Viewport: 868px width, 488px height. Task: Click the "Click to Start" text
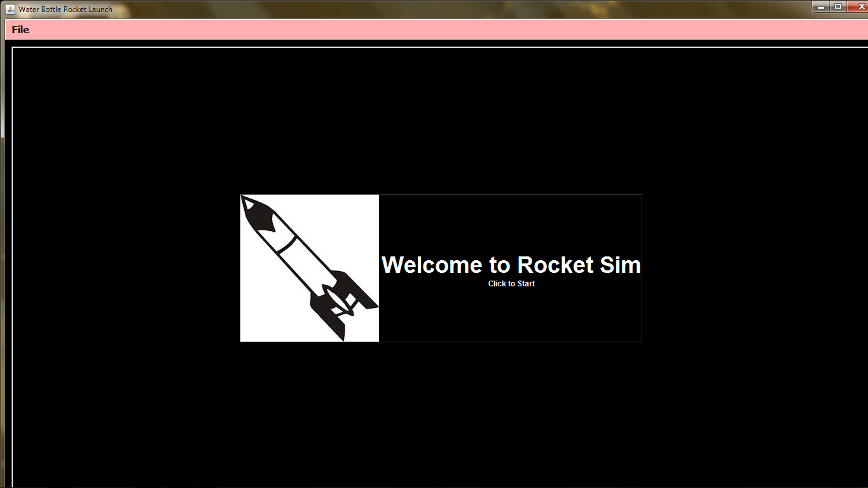coord(511,284)
